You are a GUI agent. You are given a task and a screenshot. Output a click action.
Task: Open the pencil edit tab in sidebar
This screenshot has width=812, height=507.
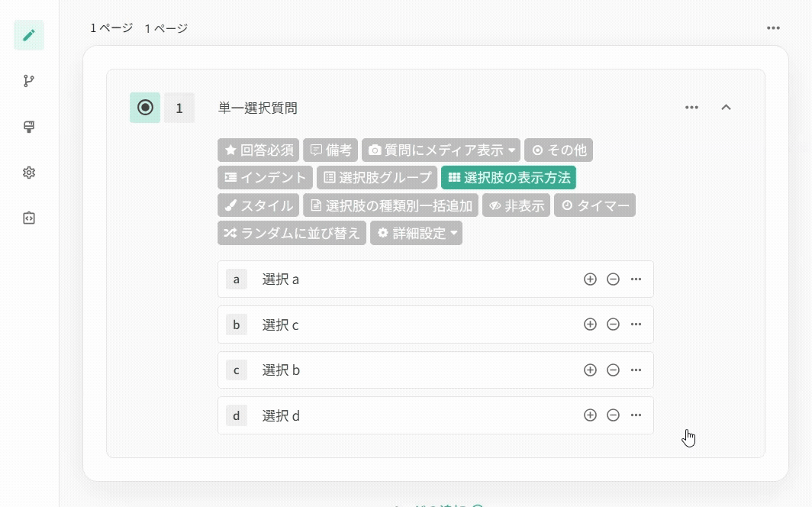click(x=29, y=35)
